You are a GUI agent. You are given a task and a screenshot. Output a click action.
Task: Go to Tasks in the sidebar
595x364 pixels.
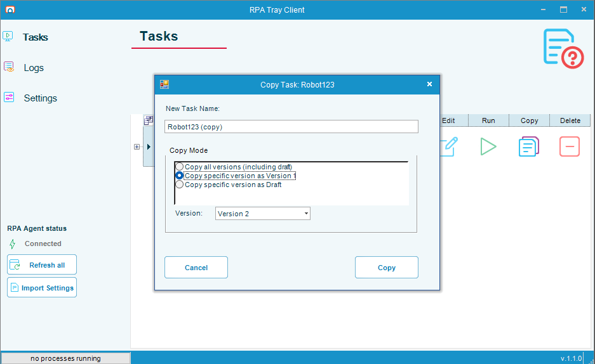pos(36,37)
